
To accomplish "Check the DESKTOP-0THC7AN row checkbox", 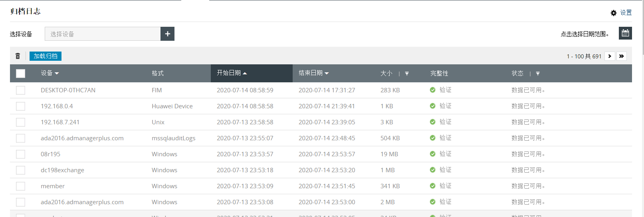I will pyautogui.click(x=20, y=90).
